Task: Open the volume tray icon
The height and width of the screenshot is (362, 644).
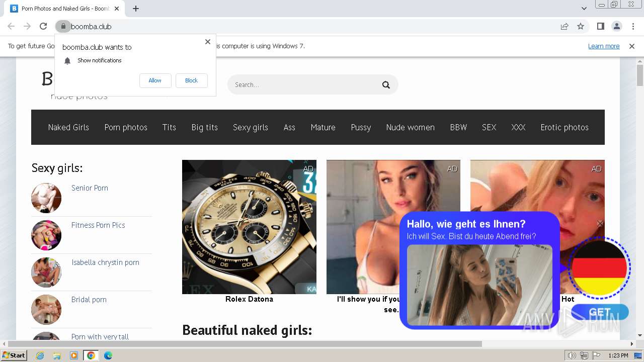Action: tap(572, 355)
